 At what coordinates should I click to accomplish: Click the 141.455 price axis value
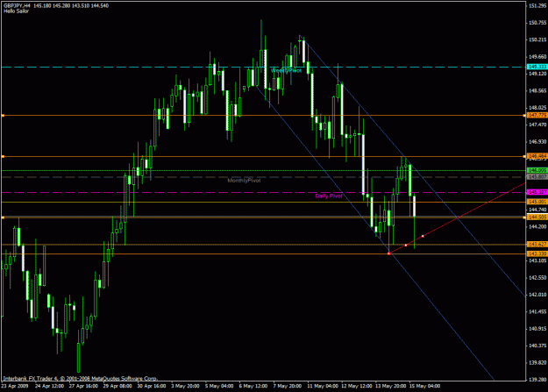coord(537,312)
